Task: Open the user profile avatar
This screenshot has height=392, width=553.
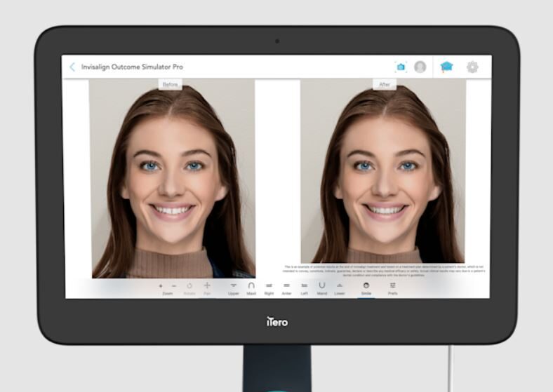Action: click(420, 67)
